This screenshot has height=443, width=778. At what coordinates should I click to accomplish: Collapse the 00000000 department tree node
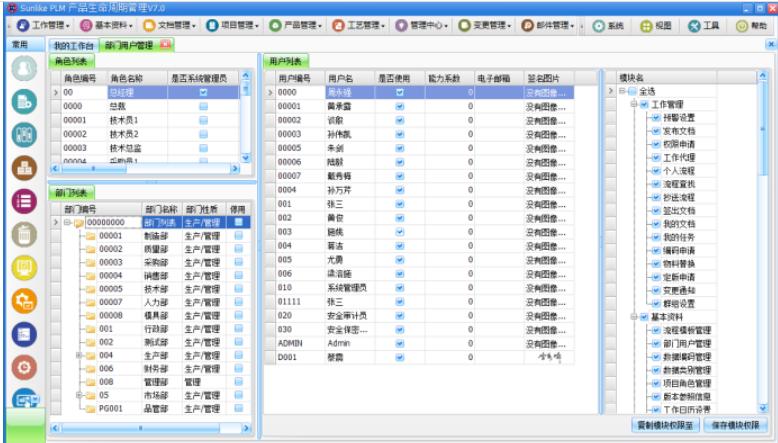(x=67, y=223)
